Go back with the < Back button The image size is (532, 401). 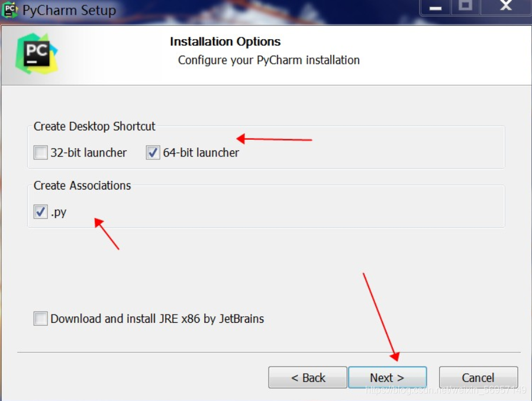[308, 377]
